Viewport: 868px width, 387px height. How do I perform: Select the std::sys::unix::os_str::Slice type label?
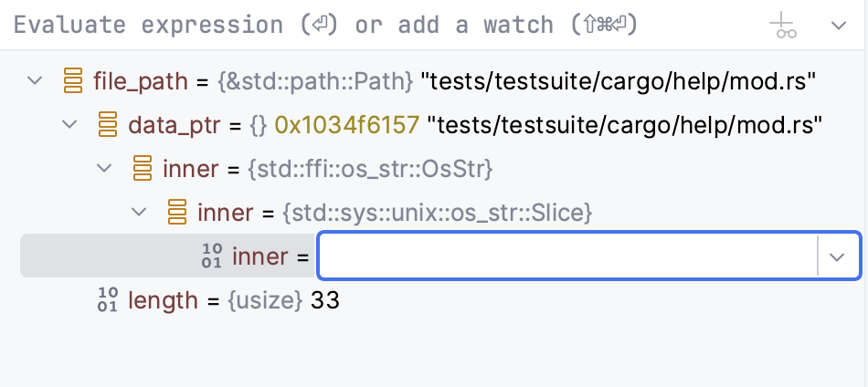pyautogui.click(x=439, y=212)
